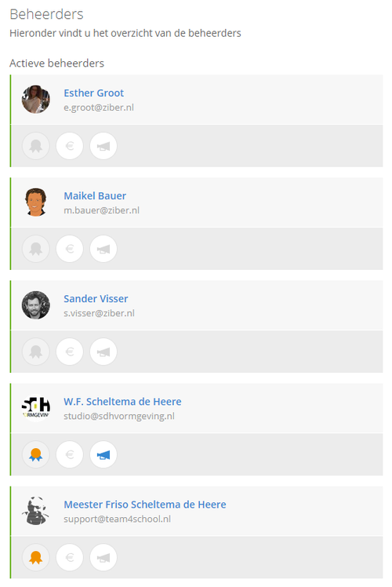Open the Meester Friso Scheltema de Heere link
This screenshot has height=587, width=392.
tap(145, 505)
